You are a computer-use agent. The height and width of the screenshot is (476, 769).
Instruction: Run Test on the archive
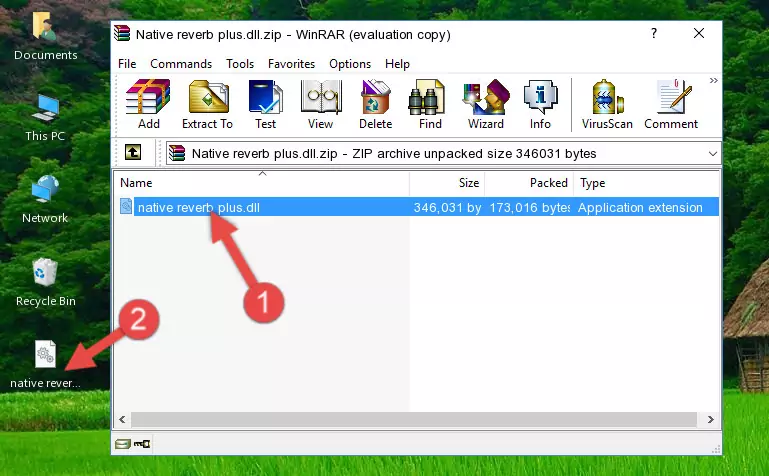click(x=265, y=104)
